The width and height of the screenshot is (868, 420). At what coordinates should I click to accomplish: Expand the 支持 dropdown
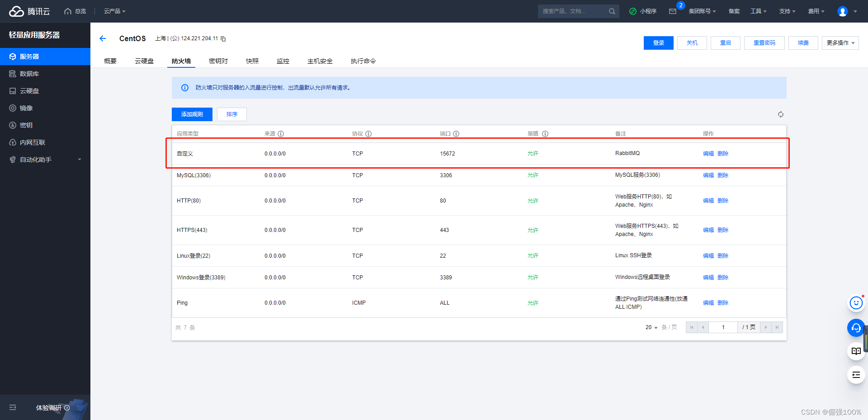point(787,11)
